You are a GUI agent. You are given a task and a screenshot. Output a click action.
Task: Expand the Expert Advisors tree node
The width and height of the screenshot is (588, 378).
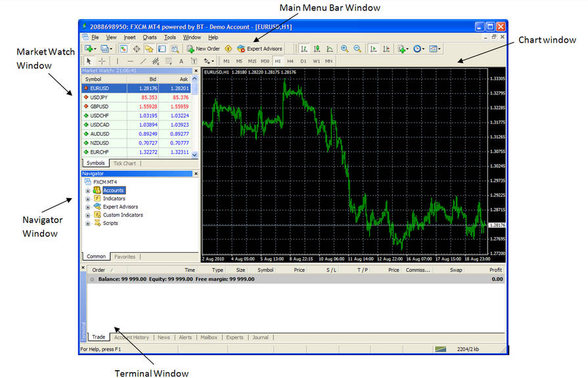pyautogui.click(x=88, y=207)
